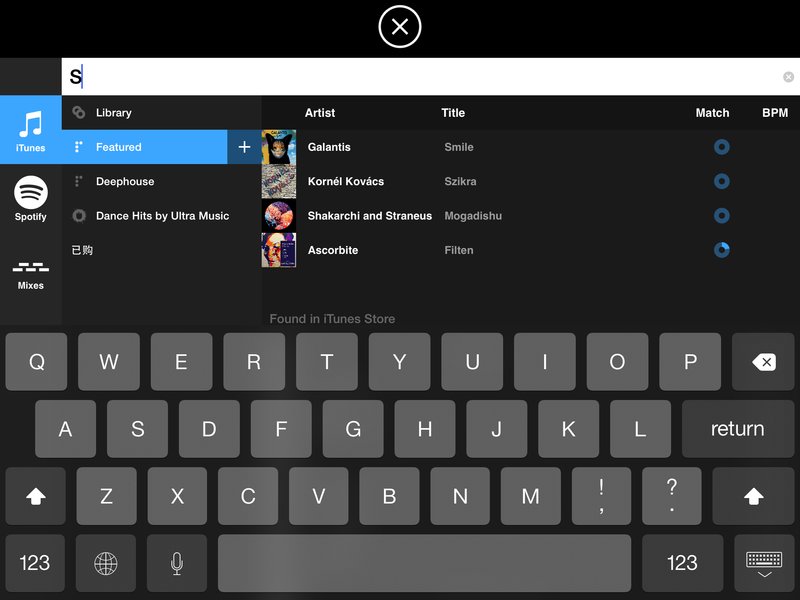Tap match indicator for Mogadishu
This screenshot has width=800, height=600.
721,216
